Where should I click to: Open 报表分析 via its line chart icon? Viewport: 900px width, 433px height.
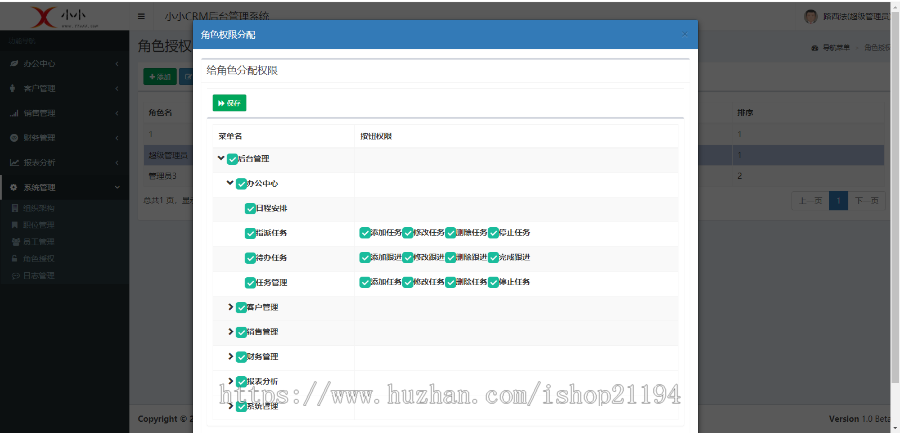click(x=14, y=163)
